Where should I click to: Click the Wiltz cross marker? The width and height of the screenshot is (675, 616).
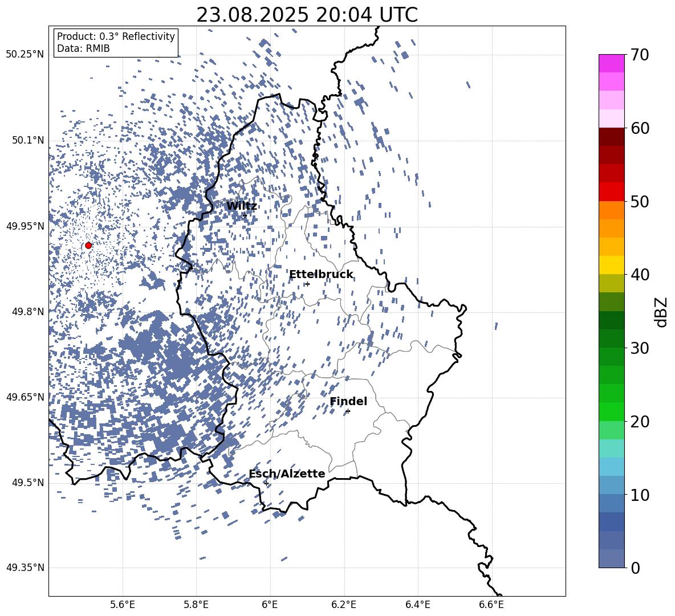pyautogui.click(x=245, y=215)
